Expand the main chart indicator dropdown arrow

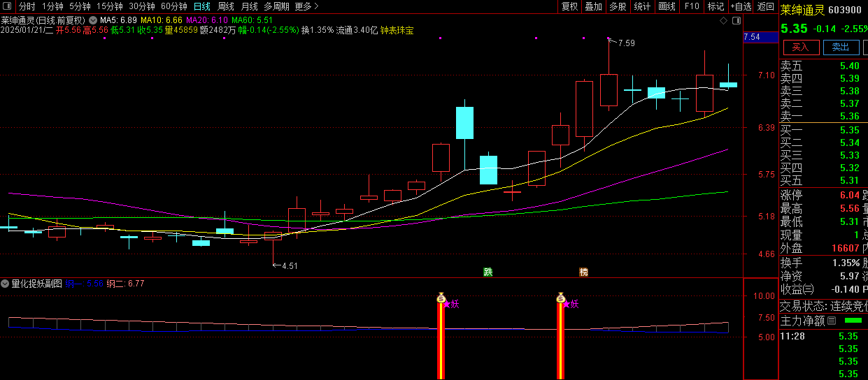pos(93,20)
